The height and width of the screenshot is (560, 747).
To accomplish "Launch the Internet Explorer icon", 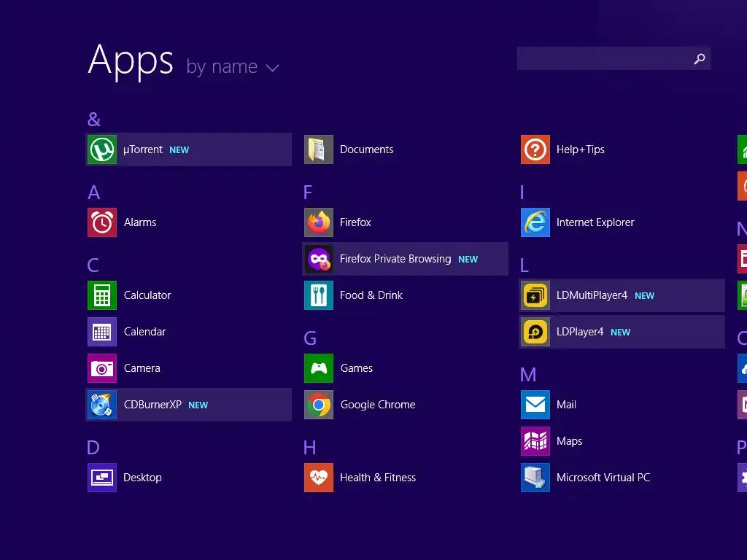I will (535, 222).
